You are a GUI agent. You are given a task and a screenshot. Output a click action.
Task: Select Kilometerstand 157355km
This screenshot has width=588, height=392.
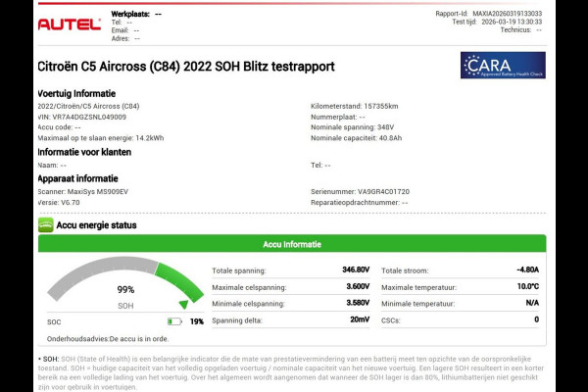[x=355, y=106]
